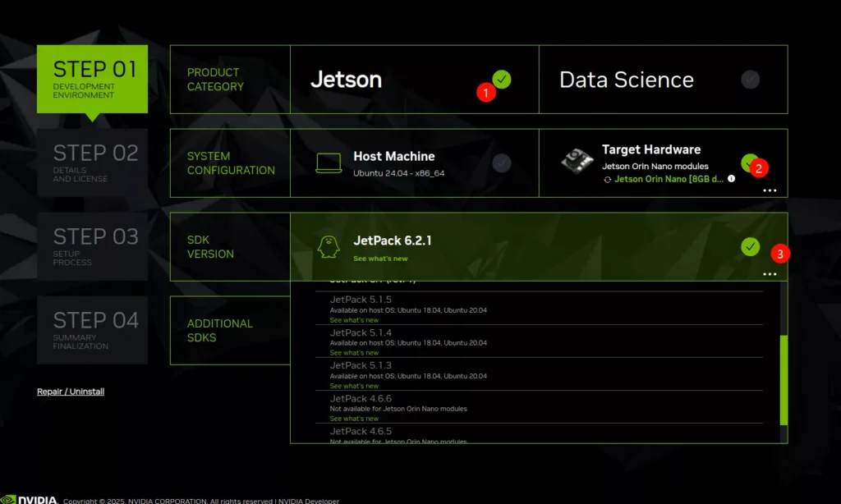Click the info icon beside Jetson Orin Nano

click(x=732, y=178)
